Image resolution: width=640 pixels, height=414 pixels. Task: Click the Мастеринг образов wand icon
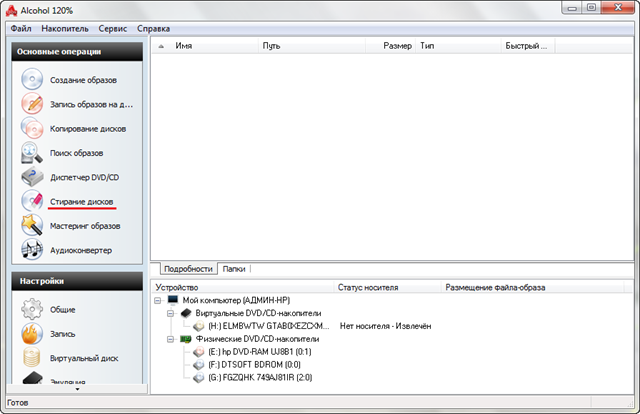tap(32, 225)
